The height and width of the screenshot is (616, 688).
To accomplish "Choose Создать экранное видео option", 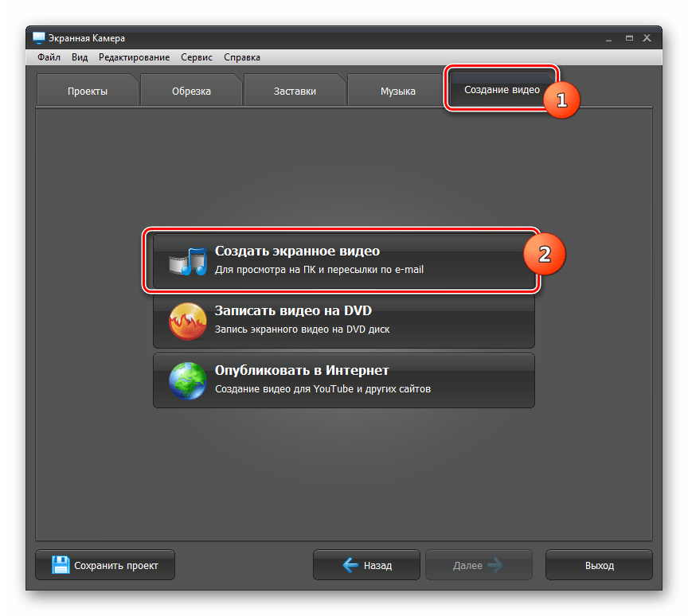I will 343,261.
